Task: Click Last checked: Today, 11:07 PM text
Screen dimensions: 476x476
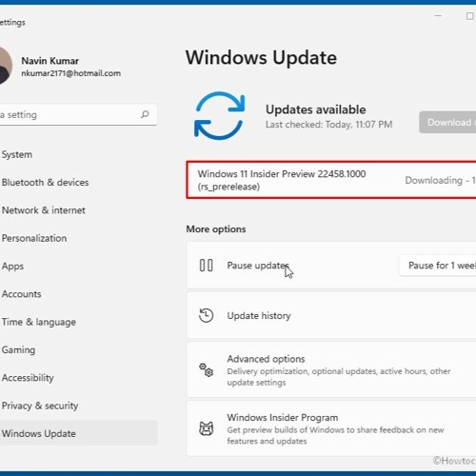Action: click(329, 125)
